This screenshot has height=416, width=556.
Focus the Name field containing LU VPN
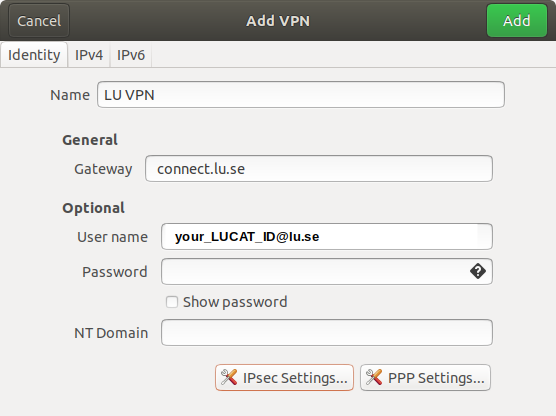pyautogui.click(x=301, y=95)
